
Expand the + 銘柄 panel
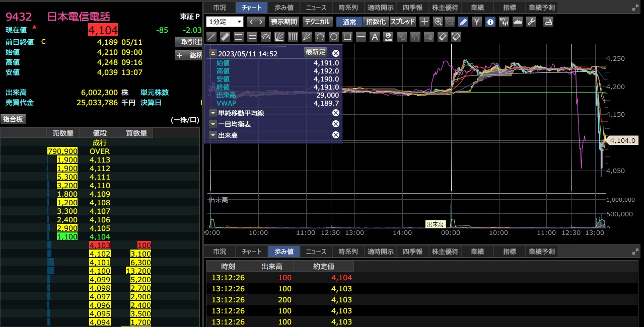point(188,55)
